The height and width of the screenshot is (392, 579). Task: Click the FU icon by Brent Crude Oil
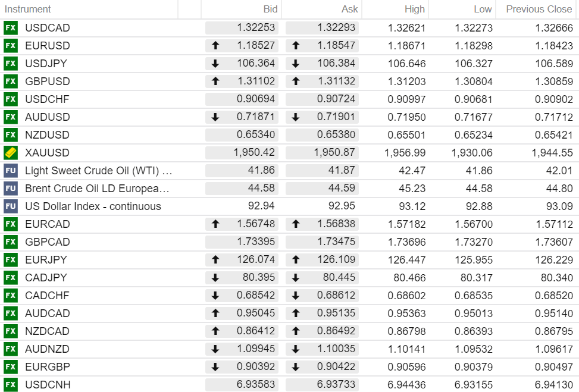coord(10,189)
